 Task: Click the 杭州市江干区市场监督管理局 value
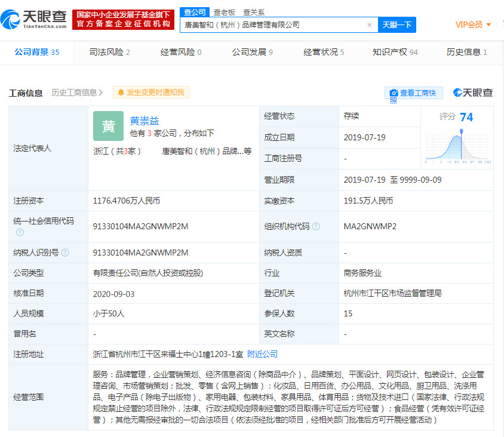pos(392,293)
